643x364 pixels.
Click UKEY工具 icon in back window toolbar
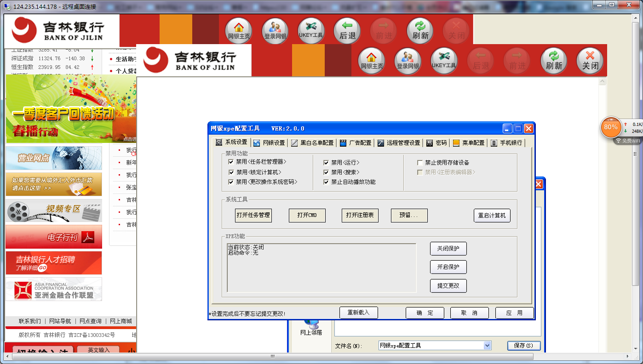tap(311, 30)
